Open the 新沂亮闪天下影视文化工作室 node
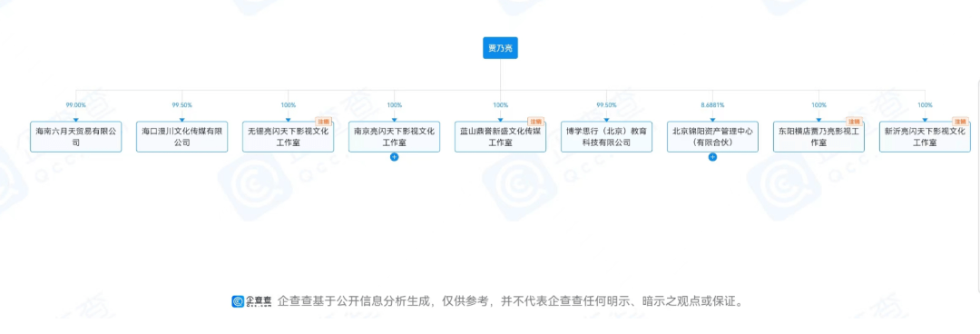The width and height of the screenshot is (980, 334). 925,137
